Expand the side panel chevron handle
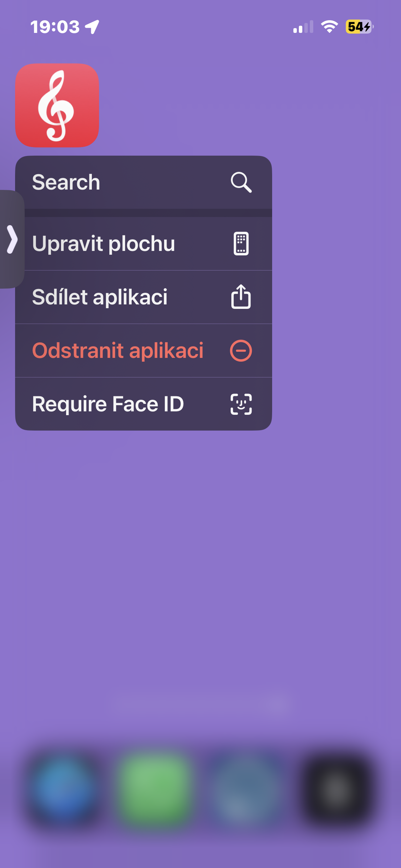 coord(12,239)
